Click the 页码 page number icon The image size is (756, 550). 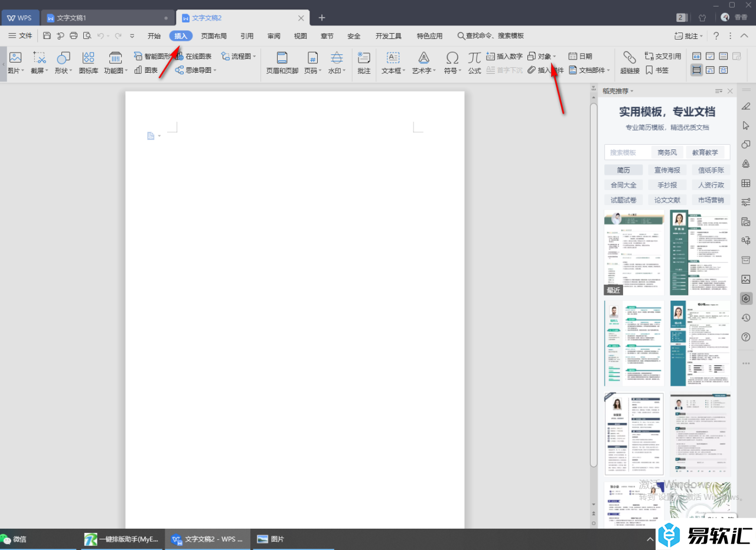(x=312, y=58)
